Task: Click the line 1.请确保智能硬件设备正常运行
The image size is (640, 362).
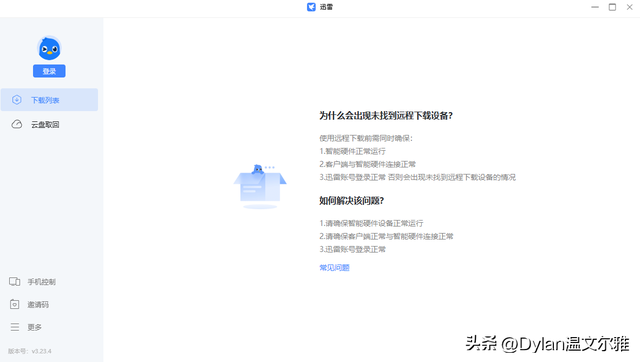Action: 371,224
